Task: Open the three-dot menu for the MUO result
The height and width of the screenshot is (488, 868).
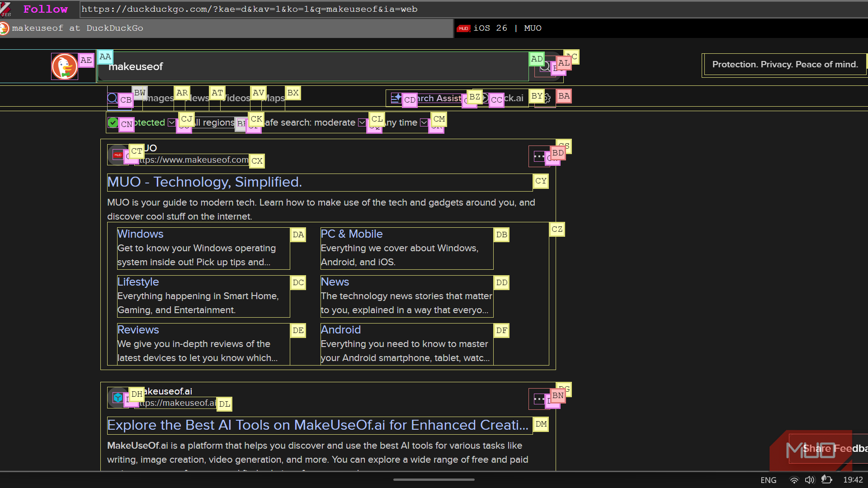Action: tap(539, 156)
